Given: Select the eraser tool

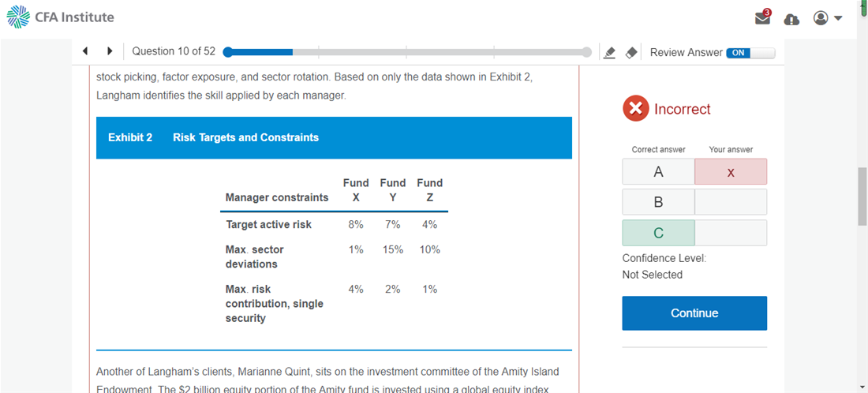Looking at the screenshot, I should (x=631, y=53).
